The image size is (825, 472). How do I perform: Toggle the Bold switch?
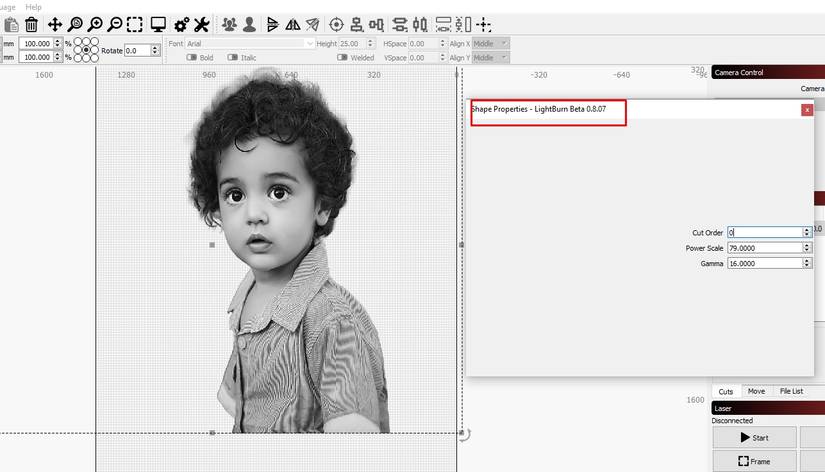[192, 57]
